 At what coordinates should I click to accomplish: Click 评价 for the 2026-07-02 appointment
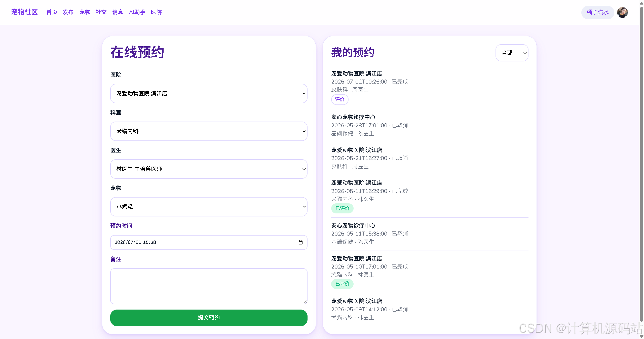[x=340, y=99]
